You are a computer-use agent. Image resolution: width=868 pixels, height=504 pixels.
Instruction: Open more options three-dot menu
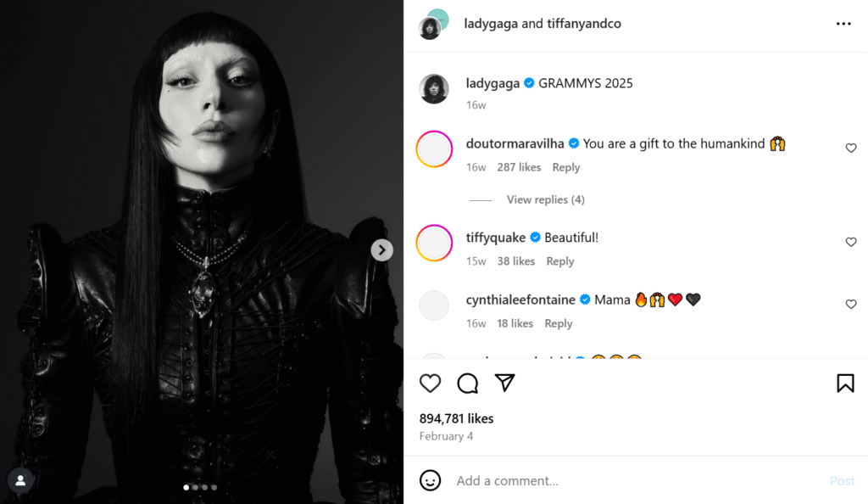843,24
